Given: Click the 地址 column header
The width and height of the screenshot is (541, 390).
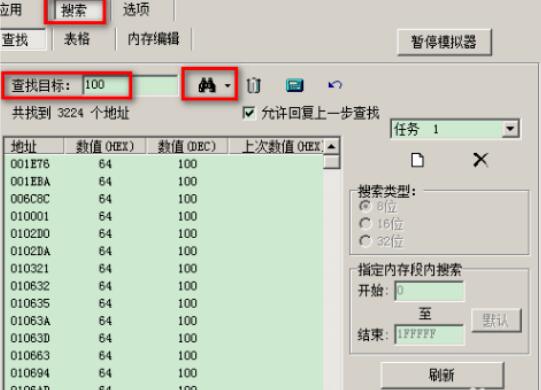Looking at the screenshot, I should pyautogui.click(x=34, y=146).
